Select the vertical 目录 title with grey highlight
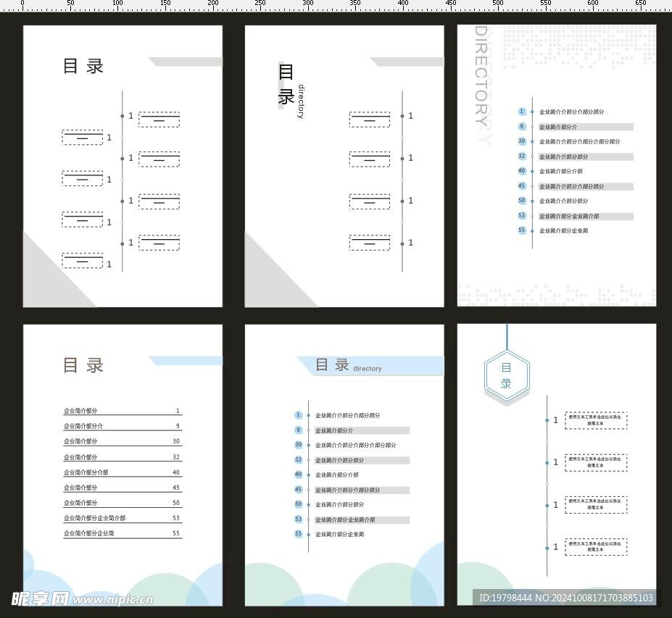 pos(286,84)
